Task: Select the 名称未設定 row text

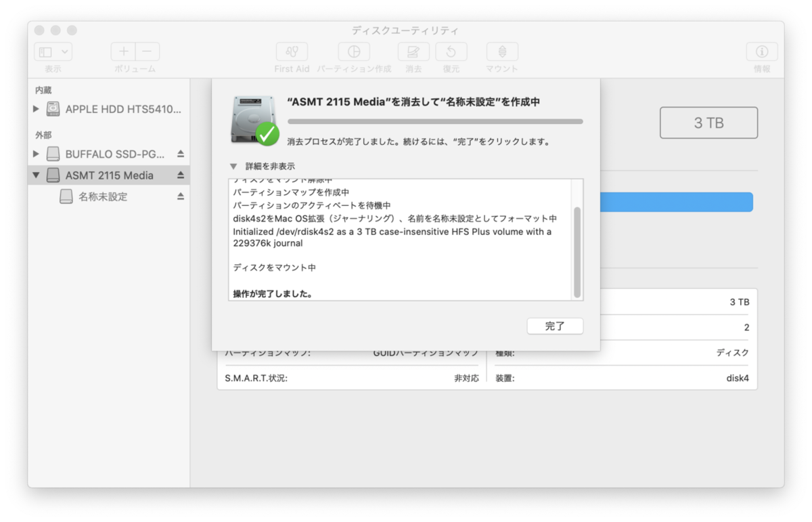Action: (x=103, y=197)
